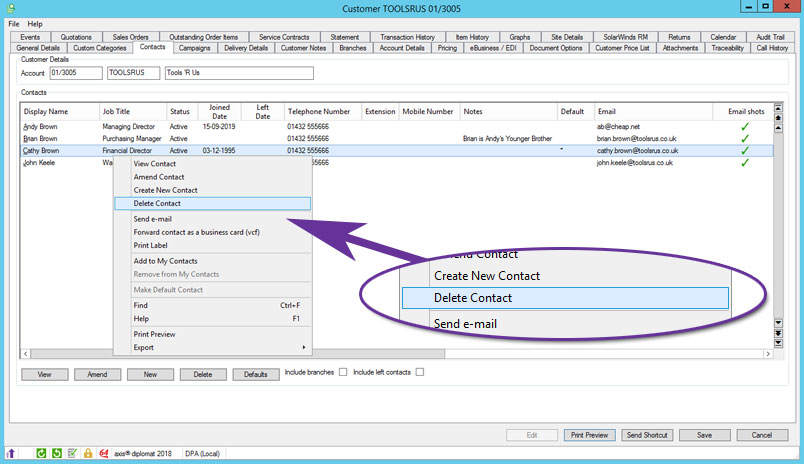The image size is (804, 464).
Task: Enable the Include left contacts checkbox
Action: click(420, 372)
